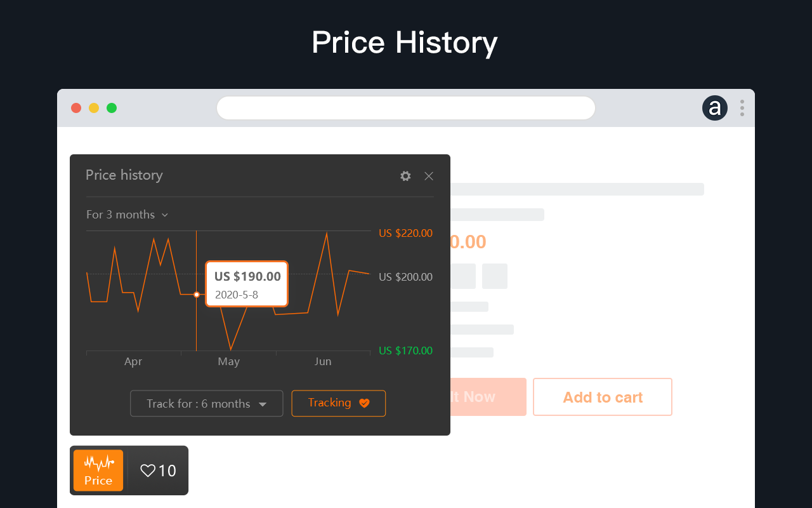Open the "Track for : 6 months" dropdown
This screenshot has height=508, width=812.
point(206,404)
